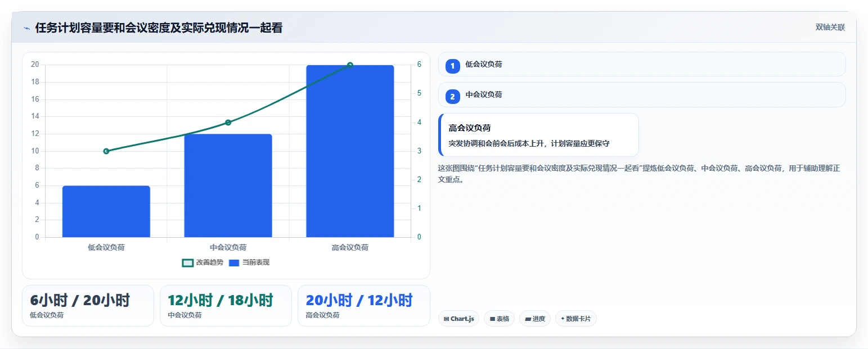Click the number 2 badge
The width and height of the screenshot is (868, 349).
coord(452,97)
